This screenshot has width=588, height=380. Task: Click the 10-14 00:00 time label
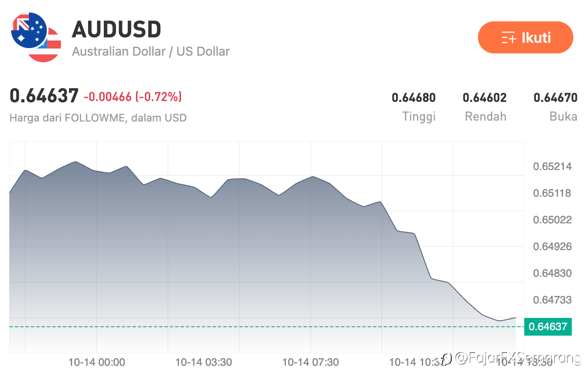click(97, 362)
